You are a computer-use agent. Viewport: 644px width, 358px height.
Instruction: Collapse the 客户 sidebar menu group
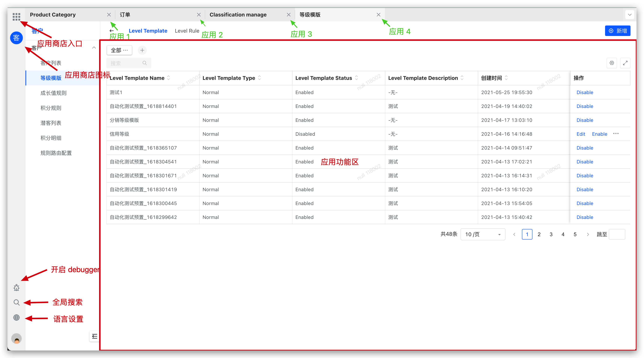tap(94, 48)
